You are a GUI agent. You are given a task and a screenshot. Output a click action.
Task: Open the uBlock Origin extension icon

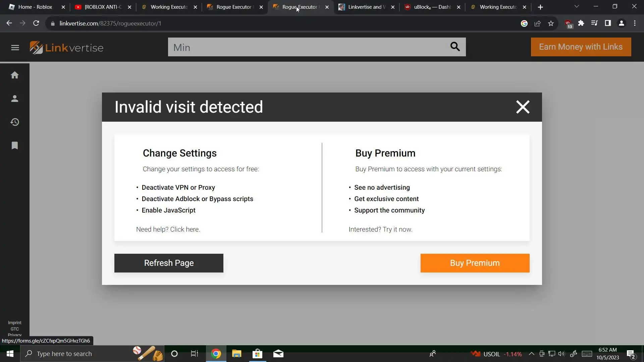[568, 23]
